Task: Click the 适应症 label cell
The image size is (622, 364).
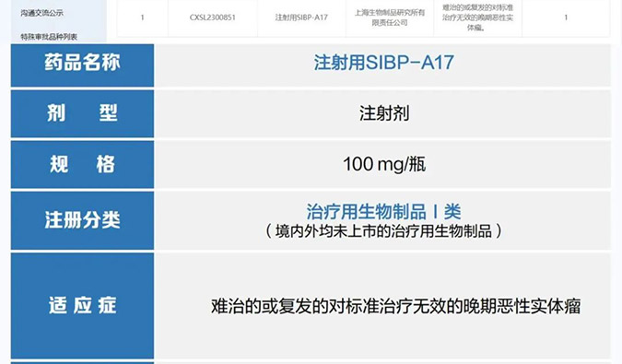Action: 82,306
